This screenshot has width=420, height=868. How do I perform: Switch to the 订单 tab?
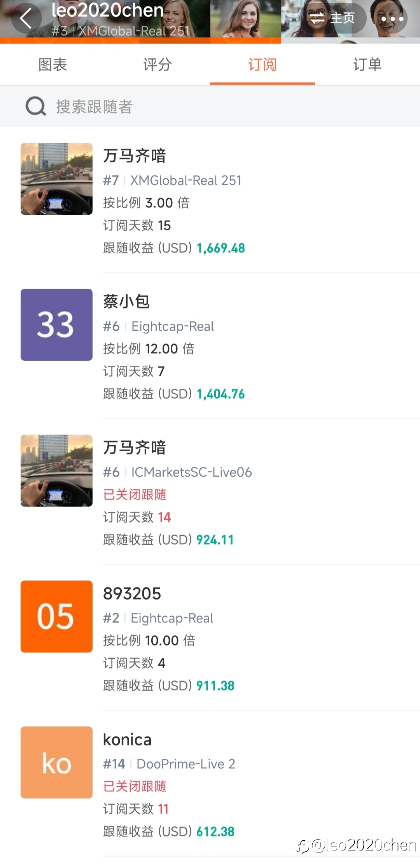pos(367,65)
